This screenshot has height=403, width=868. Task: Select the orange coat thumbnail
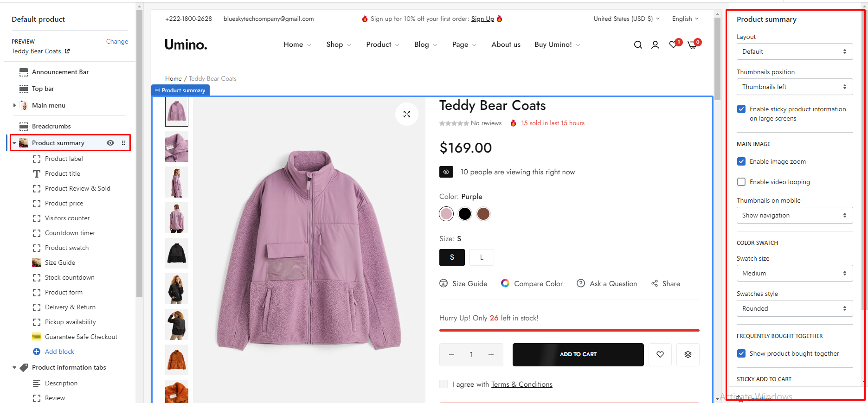pyautogui.click(x=177, y=359)
